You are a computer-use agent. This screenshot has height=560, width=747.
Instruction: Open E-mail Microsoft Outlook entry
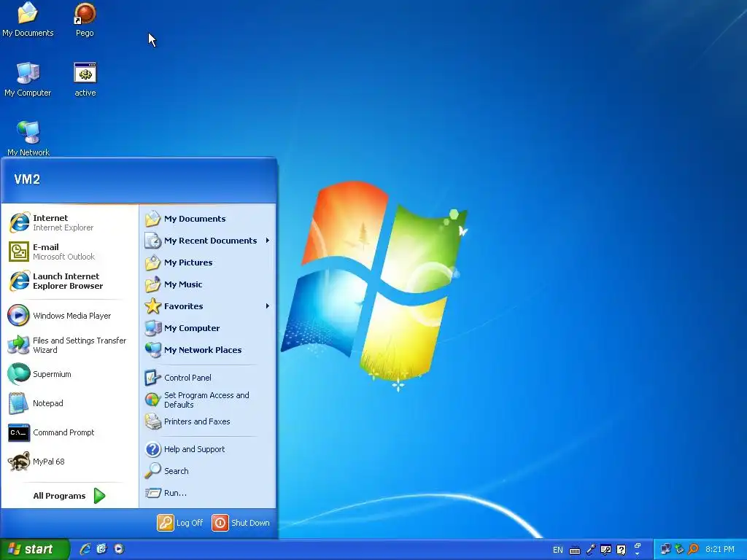point(69,252)
